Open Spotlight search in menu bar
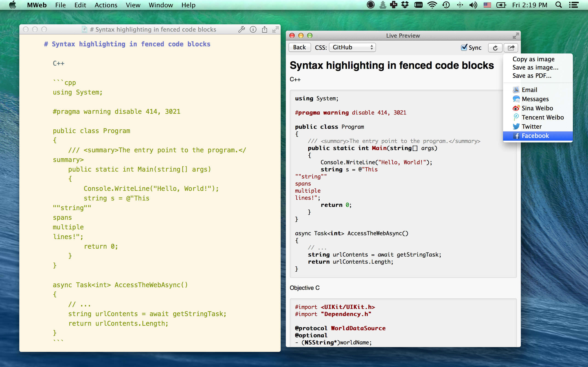The width and height of the screenshot is (588, 367). click(x=558, y=5)
